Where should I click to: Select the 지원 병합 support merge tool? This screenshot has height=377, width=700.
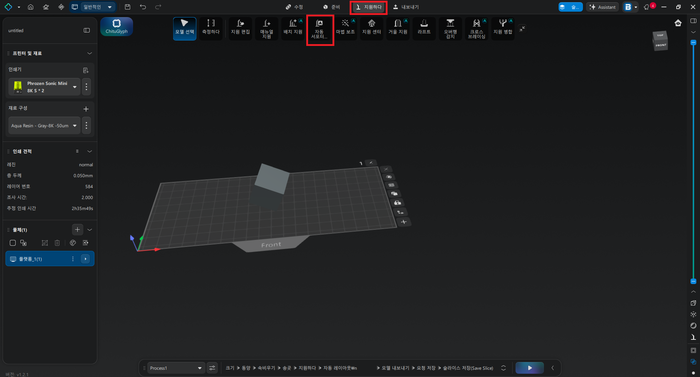[x=503, y=29]
